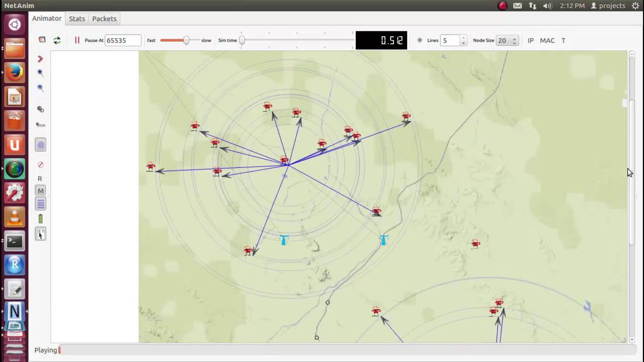Open Ubuntu One from the dock
Image resolution: width=644 pixels, height=362 pixels.
tap(15, 145)
